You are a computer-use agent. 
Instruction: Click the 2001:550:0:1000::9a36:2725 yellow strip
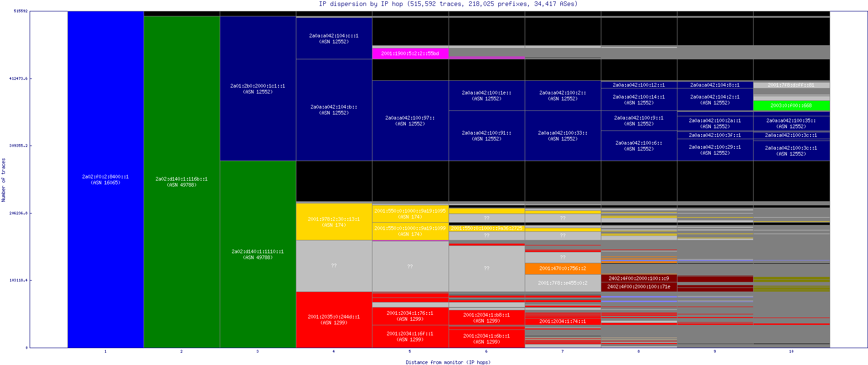(487, 228)
